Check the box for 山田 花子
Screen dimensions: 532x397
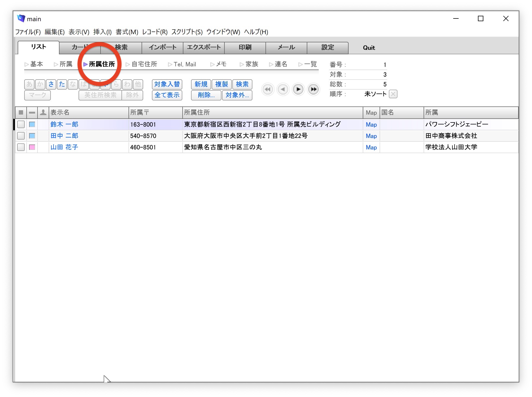(x=21, y=147)
